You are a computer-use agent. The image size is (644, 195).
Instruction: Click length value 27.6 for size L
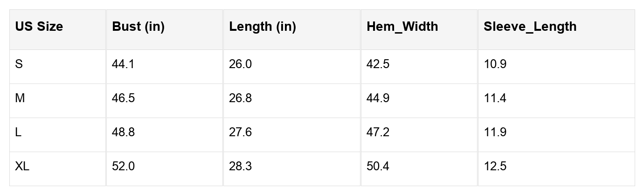point(240,132)
